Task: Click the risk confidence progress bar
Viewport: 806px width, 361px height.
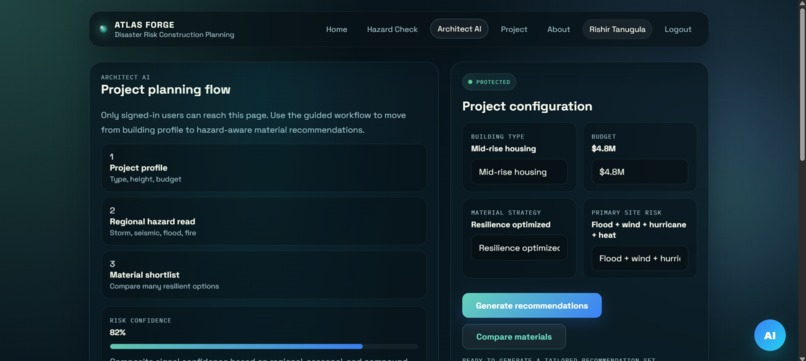Action: [x=264, y=347]
